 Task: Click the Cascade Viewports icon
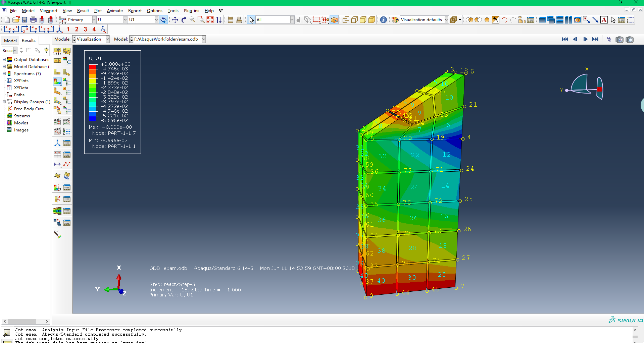click(551, 20)
